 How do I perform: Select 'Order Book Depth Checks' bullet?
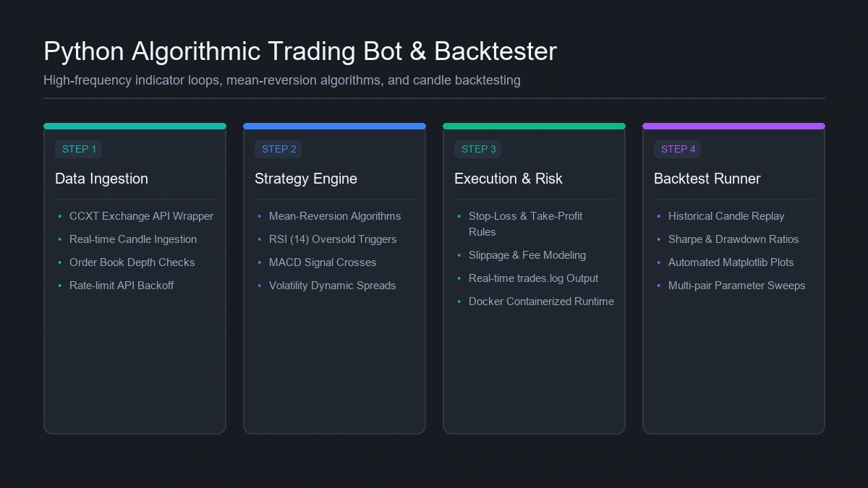pyautogui.click(x=132, y=262)
